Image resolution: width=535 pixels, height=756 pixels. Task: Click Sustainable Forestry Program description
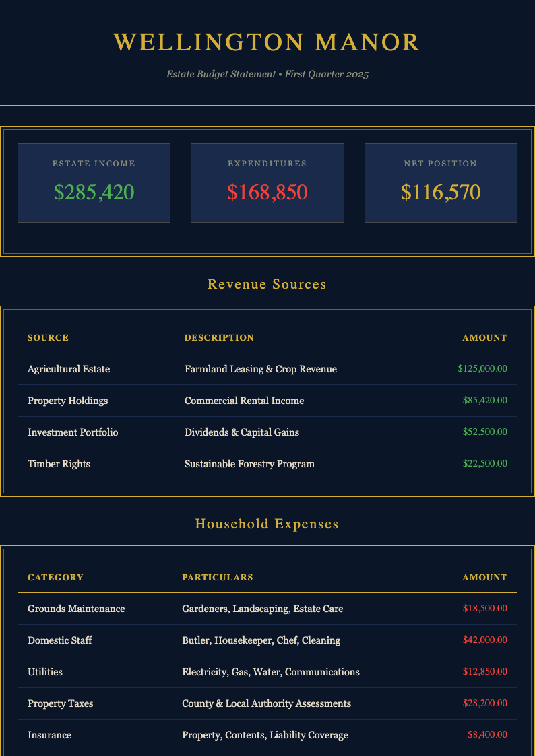pos(249,464)
